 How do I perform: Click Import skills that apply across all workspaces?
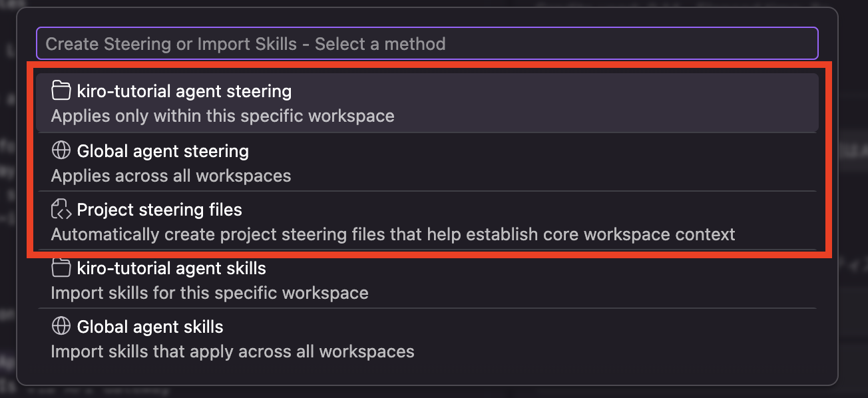pyautogui.click(x=233, y=351)
